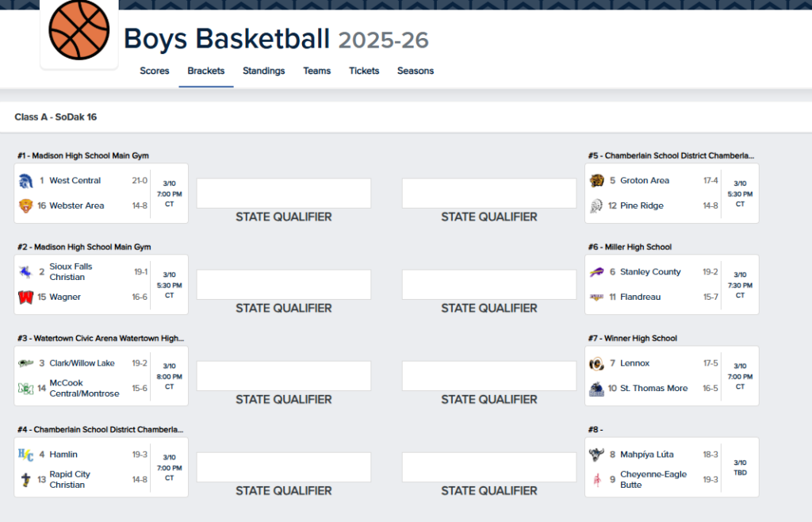Open the Scores tab
812x522 pixels.
155,71
